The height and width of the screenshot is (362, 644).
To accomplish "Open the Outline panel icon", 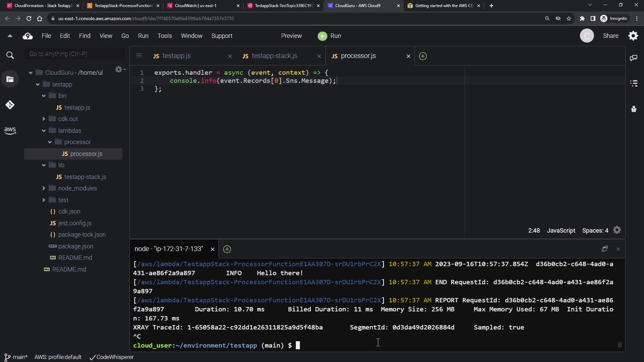I will click(x=633, y=83).
